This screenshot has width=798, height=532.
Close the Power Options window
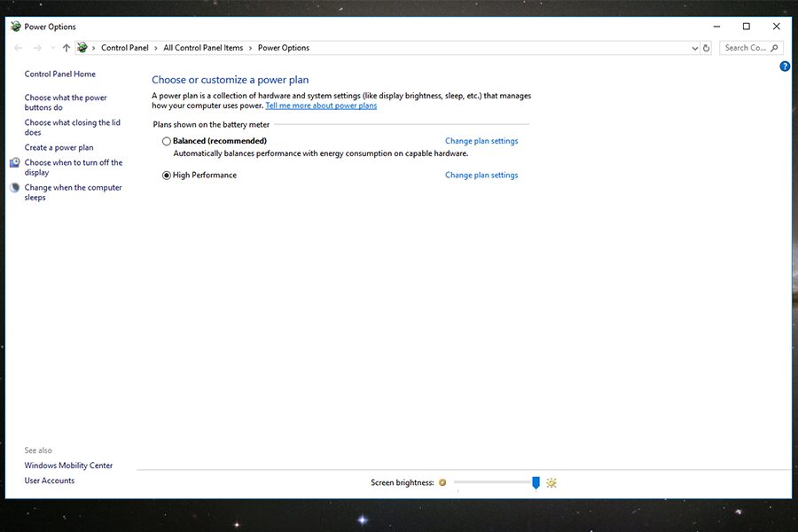tap(776, 27)
